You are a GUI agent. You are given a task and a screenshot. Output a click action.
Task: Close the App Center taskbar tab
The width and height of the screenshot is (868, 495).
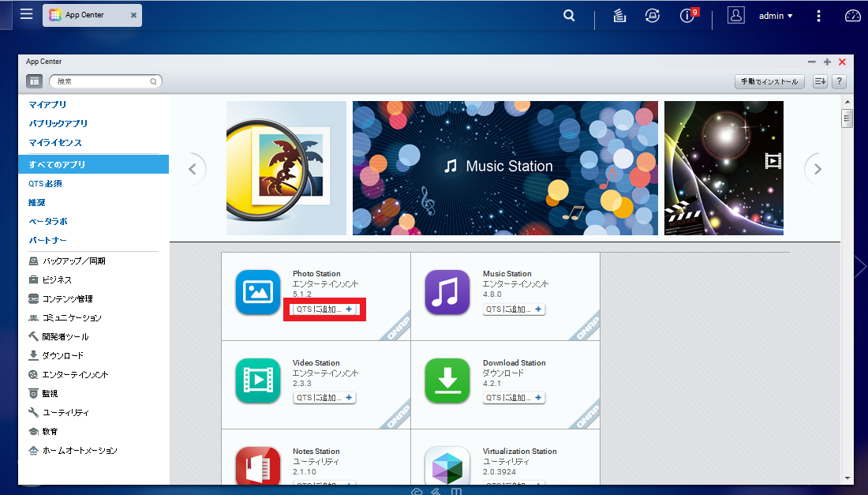(133, 16)
